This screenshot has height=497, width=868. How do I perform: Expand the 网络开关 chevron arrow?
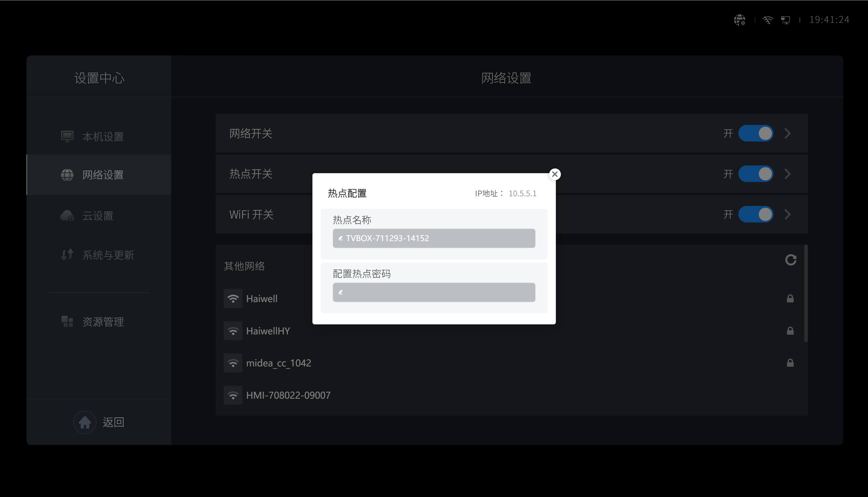click(x=788, y=133)
